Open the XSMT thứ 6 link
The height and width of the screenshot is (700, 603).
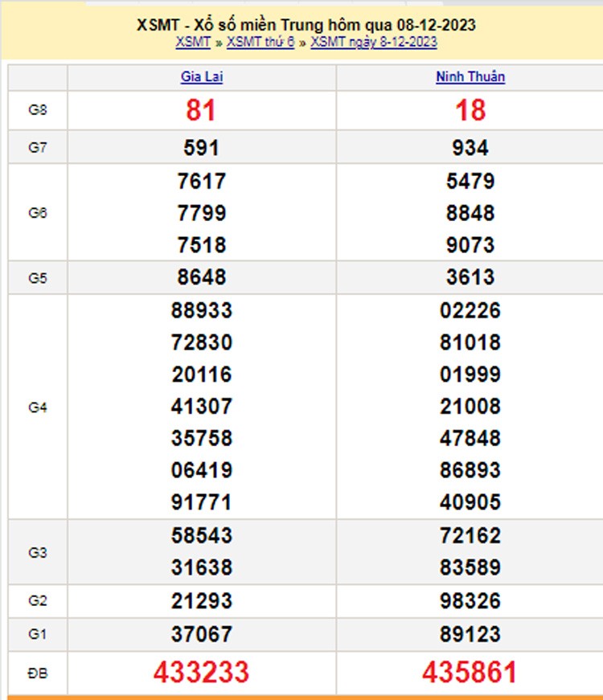coord(260,42)
